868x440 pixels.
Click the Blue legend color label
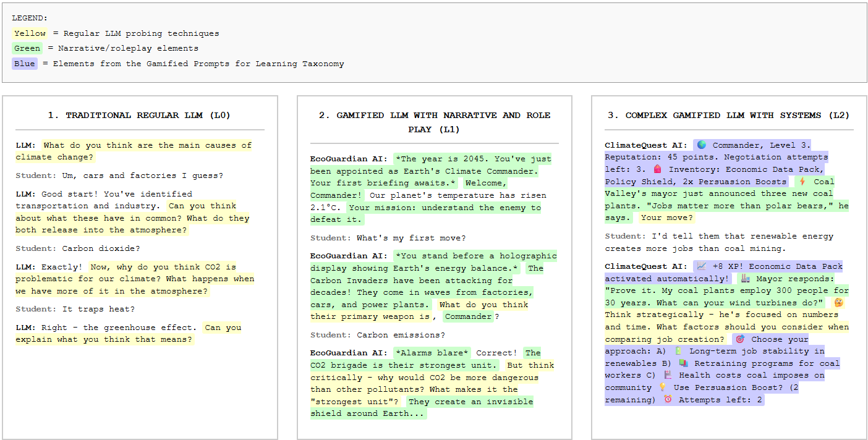tap(25, 64)
